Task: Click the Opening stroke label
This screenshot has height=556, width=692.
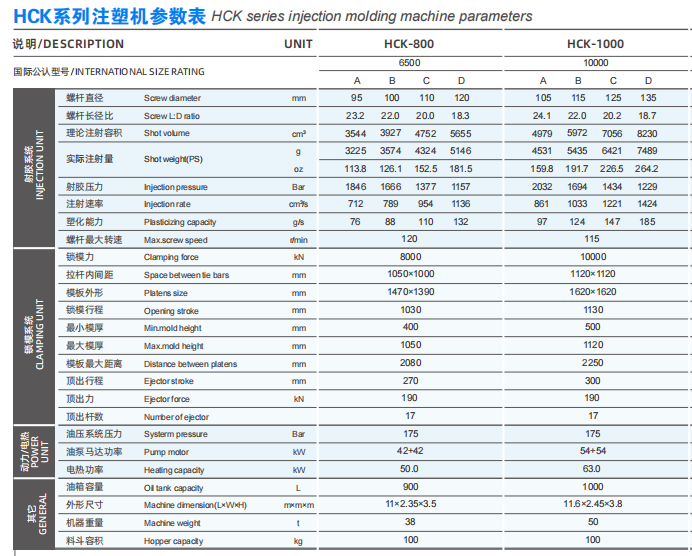Action: click(x=171, y=311)
